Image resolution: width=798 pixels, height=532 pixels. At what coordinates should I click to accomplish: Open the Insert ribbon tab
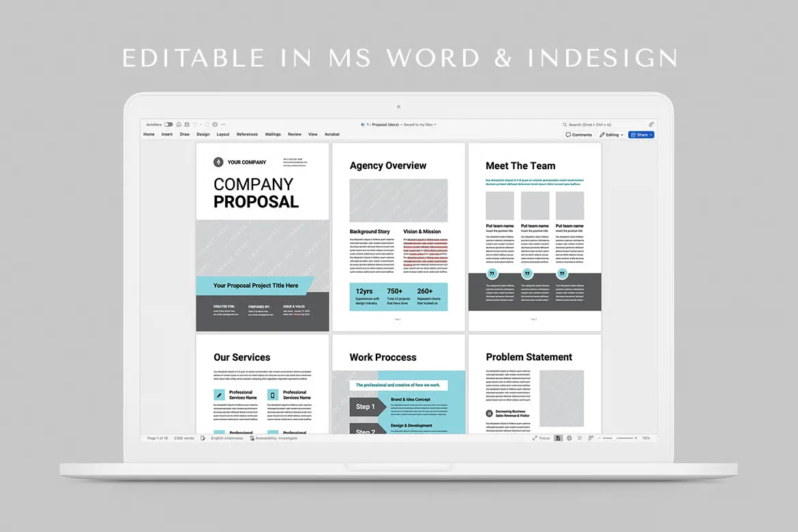167,134
